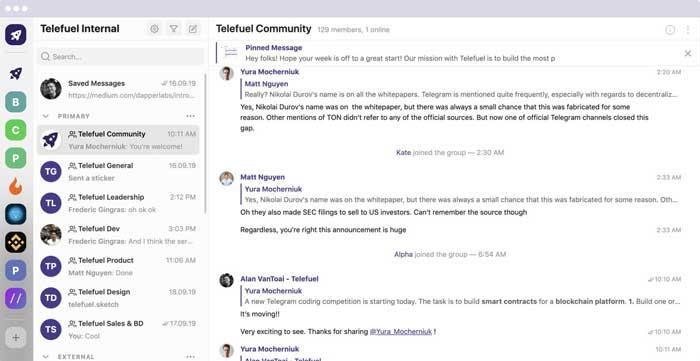Open the Telefuel rocket logo workspace
This screenshot has height=361, width=700.
(16, 35)
